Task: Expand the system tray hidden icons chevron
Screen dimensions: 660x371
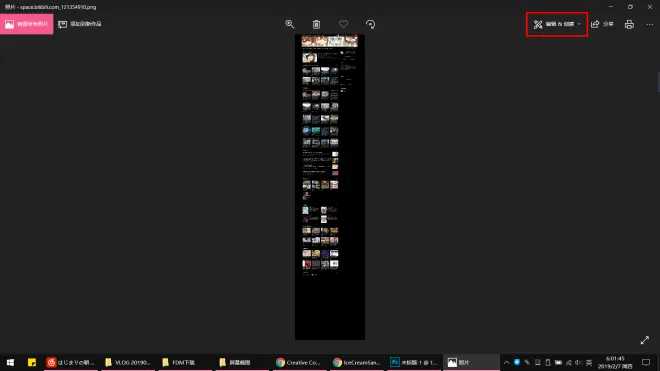Action: pyautogui.click(x=506, y=363)
